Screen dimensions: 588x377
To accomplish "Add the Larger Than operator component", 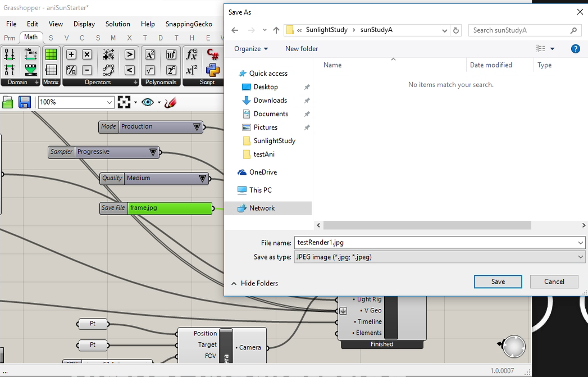I will (x=129, y=54).
